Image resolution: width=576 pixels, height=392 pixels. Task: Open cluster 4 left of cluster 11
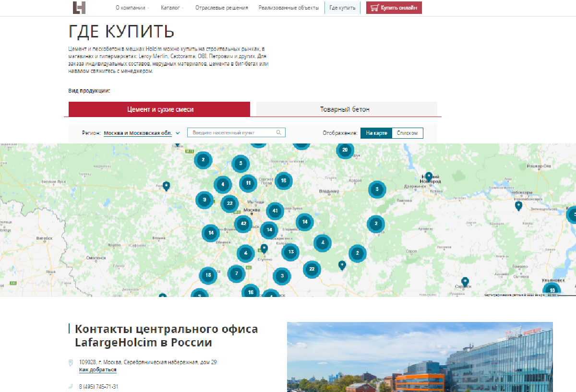[223, 184]
